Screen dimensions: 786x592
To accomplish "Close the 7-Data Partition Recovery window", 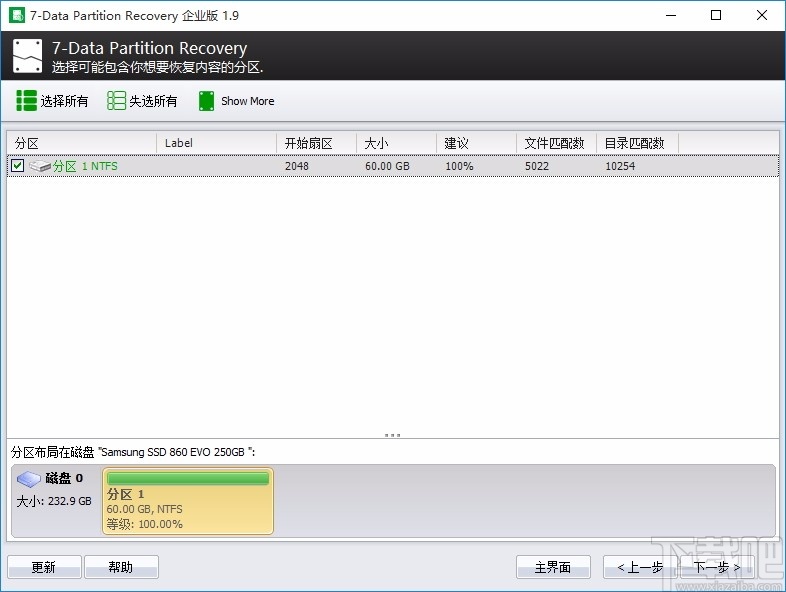I will [x=762, y=16].
